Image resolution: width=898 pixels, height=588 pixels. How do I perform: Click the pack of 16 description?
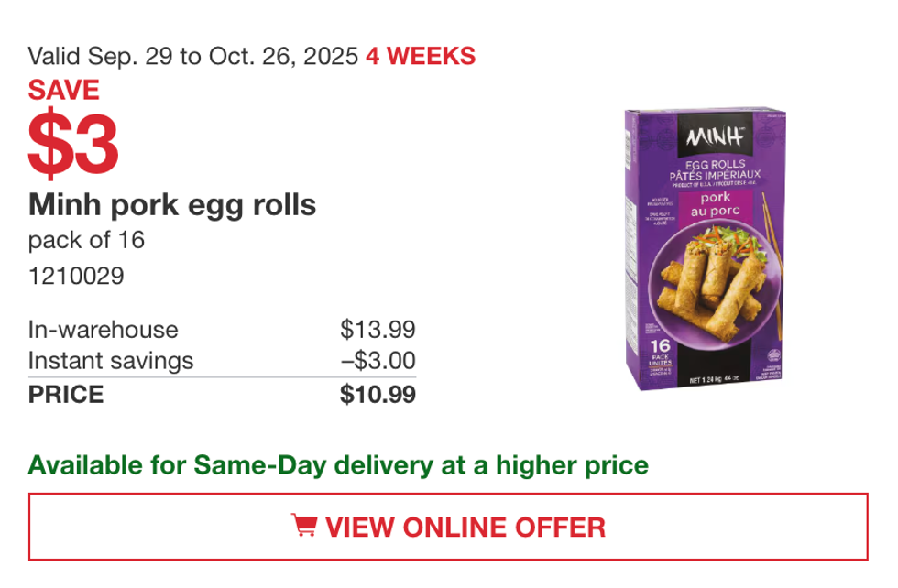(86, 241)
